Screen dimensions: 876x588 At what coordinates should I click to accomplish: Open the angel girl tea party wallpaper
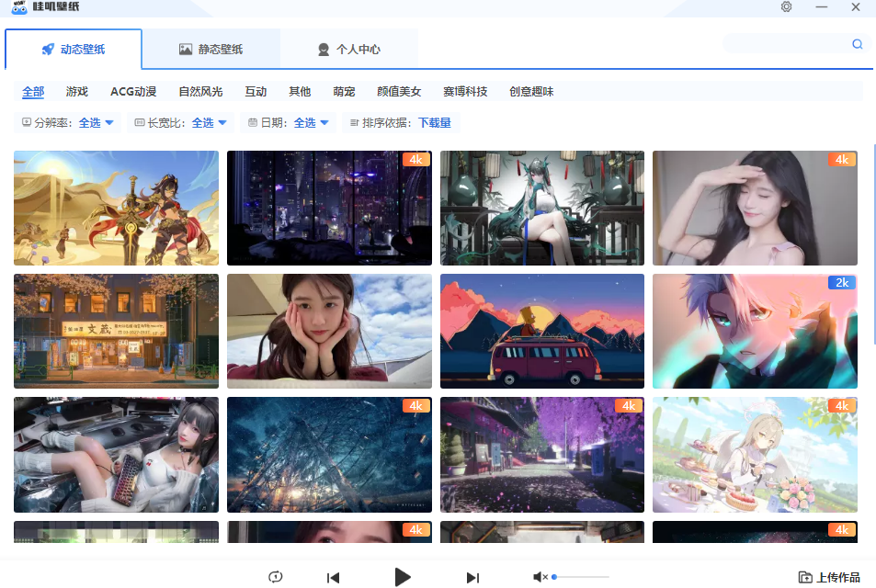click(755, 455)
